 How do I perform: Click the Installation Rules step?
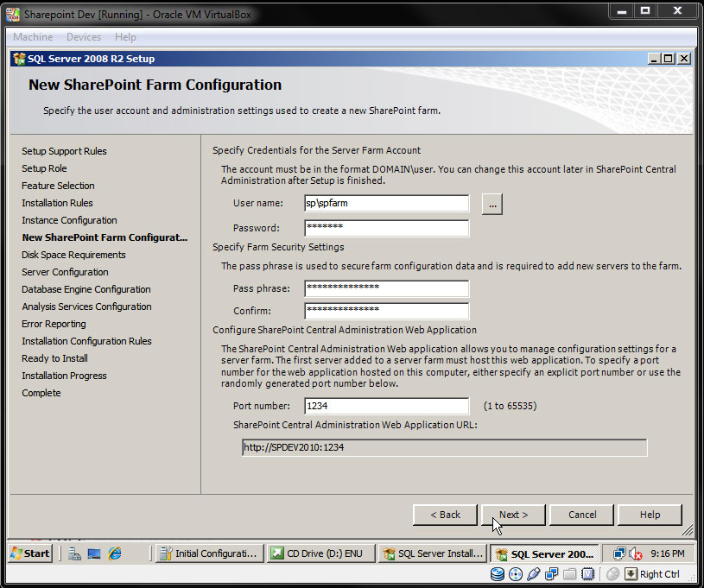(57, 203)
